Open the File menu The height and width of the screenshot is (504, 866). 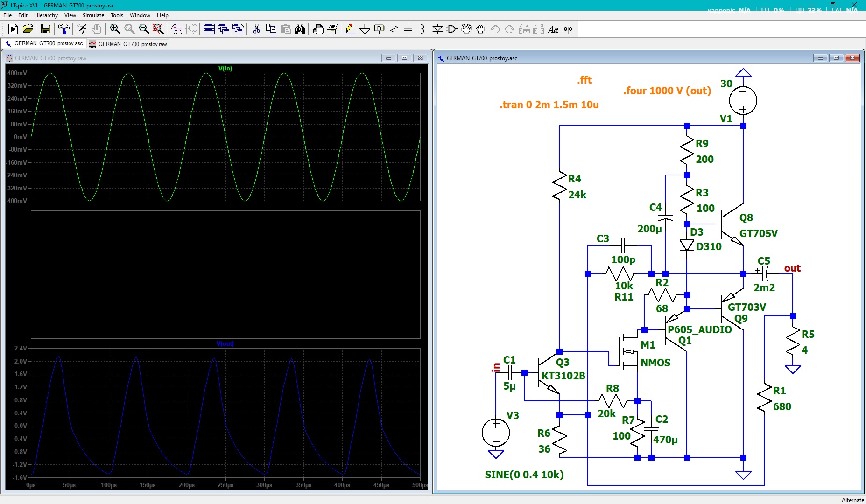pos(7,15)
